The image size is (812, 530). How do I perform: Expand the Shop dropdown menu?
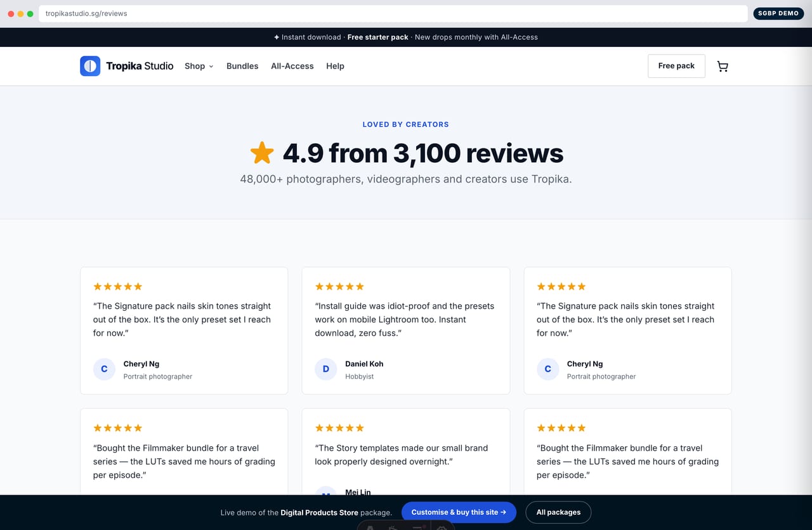[199, 66]
